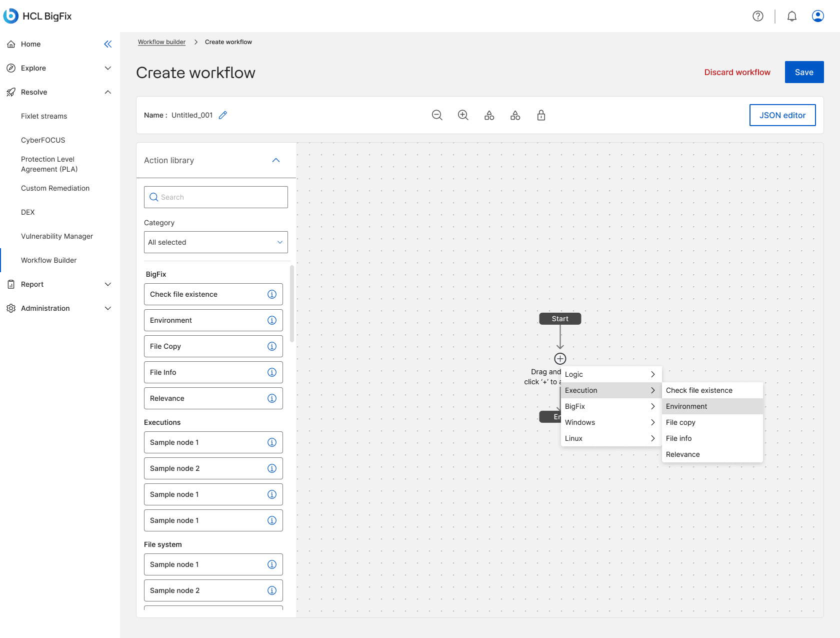Show info for Relevance action
The image size is (840, 638).
coord(272,398)
